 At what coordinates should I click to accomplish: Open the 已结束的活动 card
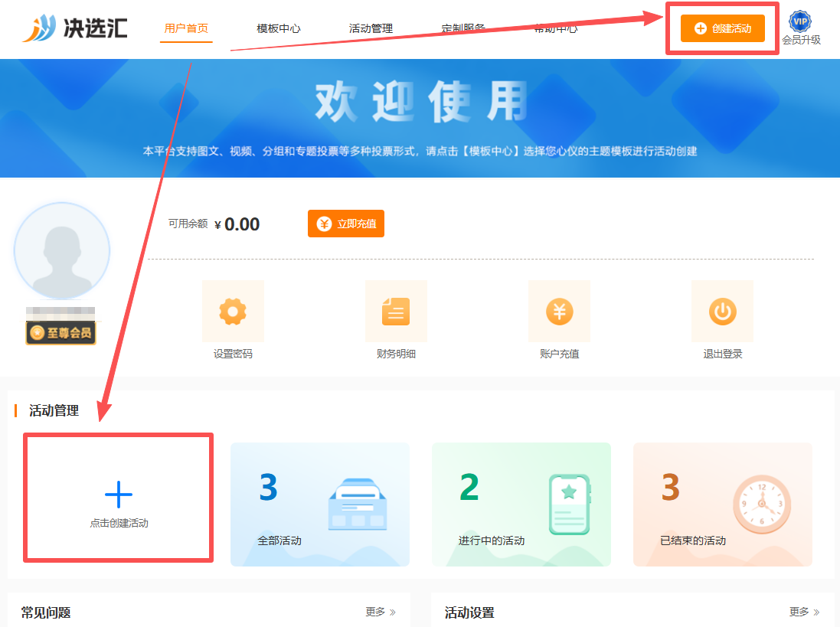723,505
